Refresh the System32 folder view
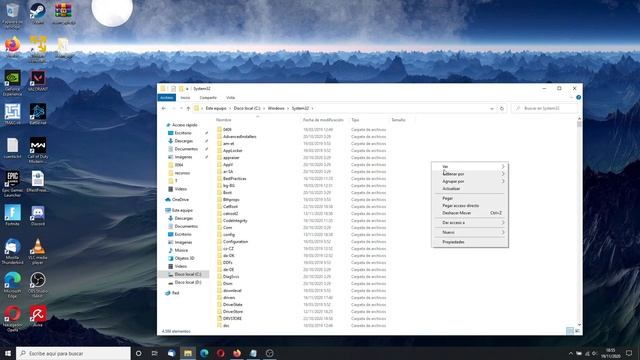Viewport: 640px width, 360px height. click(502, 109)
